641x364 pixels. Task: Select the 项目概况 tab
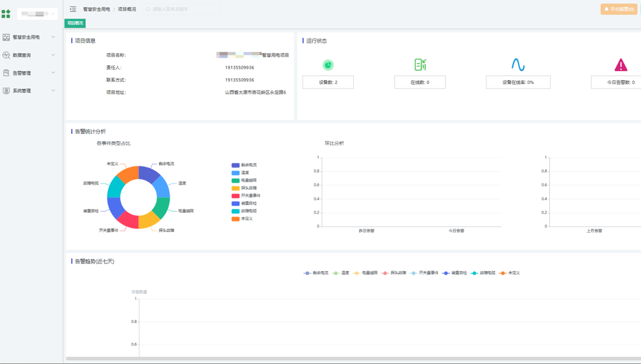pos(75,23)
